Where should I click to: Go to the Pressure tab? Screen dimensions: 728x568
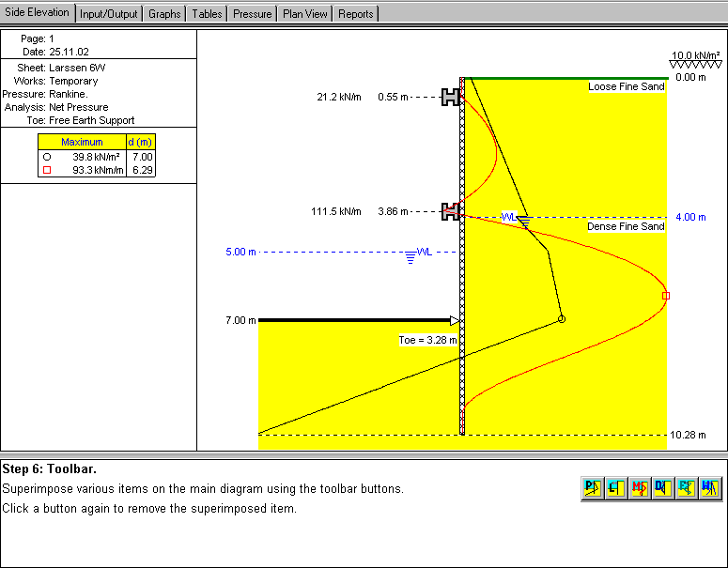[253, 14]
